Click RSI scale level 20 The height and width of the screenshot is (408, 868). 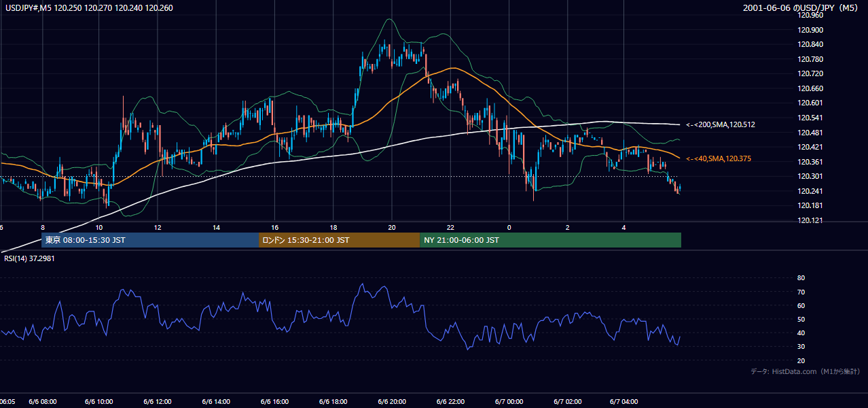click(801, 360)
